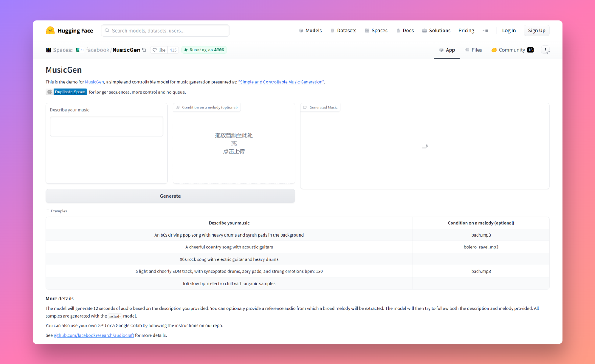Click the Generated Music output panel
Image resolution: width=595 pixels, height=364 pixels.
pyautogui.click(x=425, y=146)
